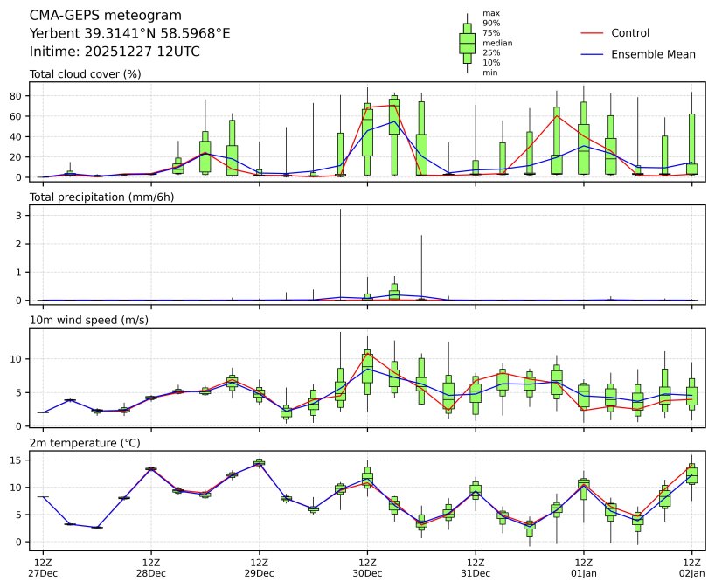
Task: Click the "median" label in boxplot legend
Action: point(496,43)
